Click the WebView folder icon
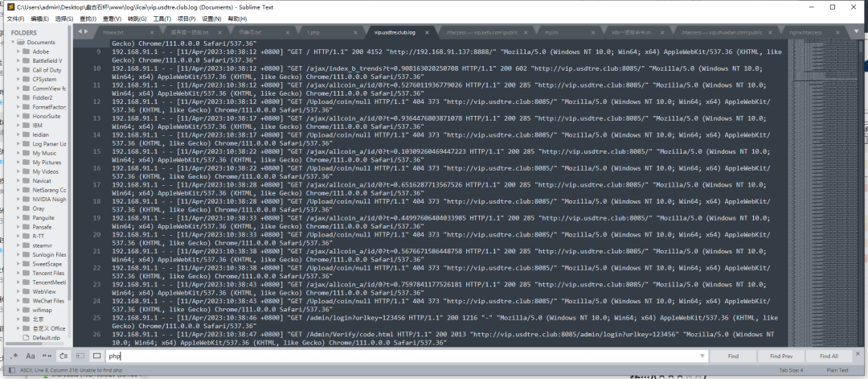The height and width of the screenshot is (379, 868). (x=26, y=291)
